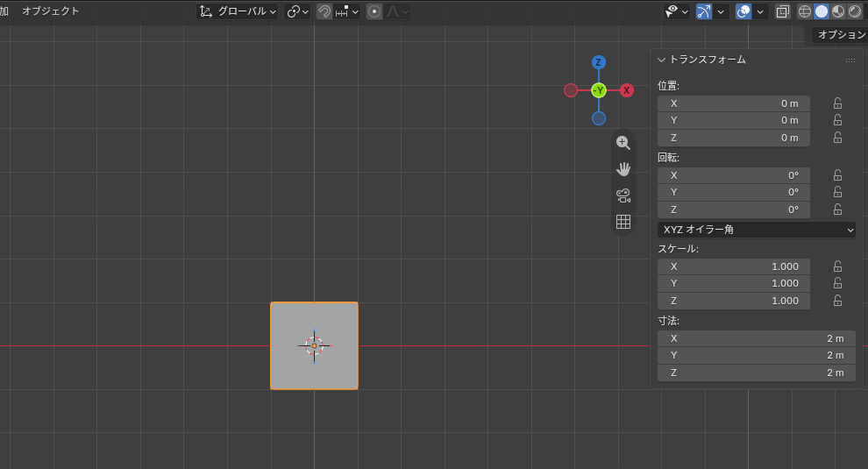
Task: Lock the rotation Y value
Action: tap(837, 192)
